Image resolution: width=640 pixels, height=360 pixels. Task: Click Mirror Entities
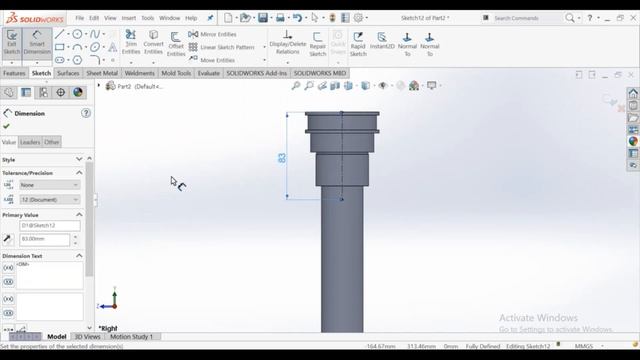point(213,34)
